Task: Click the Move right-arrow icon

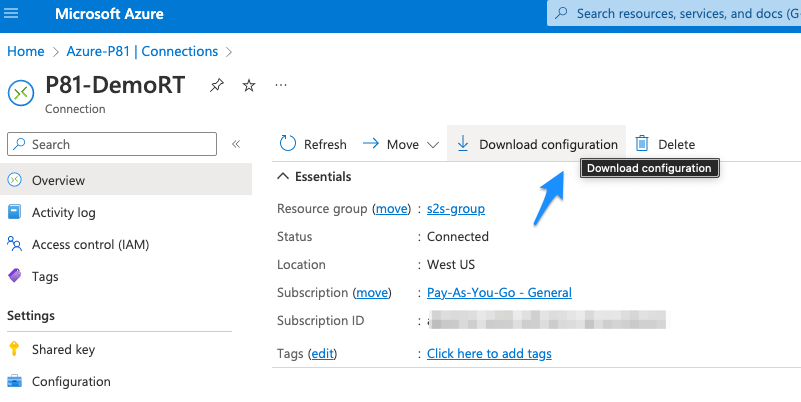Action: (x=370, y=144)
